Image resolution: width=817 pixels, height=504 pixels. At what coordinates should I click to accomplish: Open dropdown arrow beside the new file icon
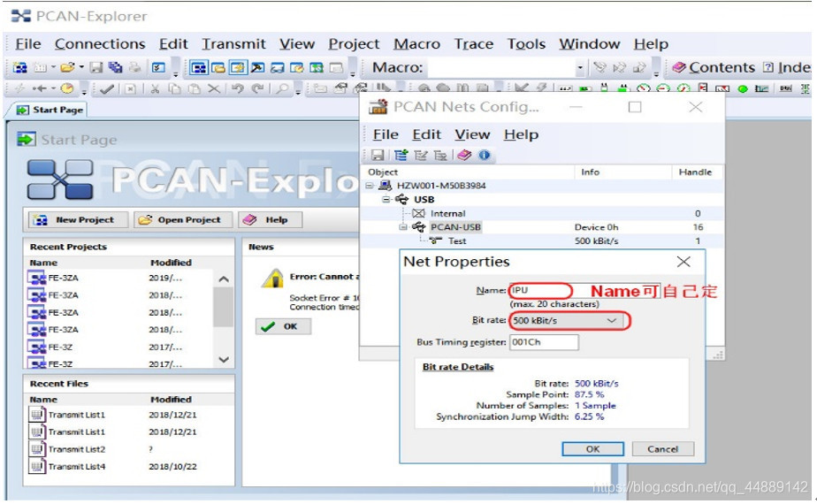[x=53, y=67]
